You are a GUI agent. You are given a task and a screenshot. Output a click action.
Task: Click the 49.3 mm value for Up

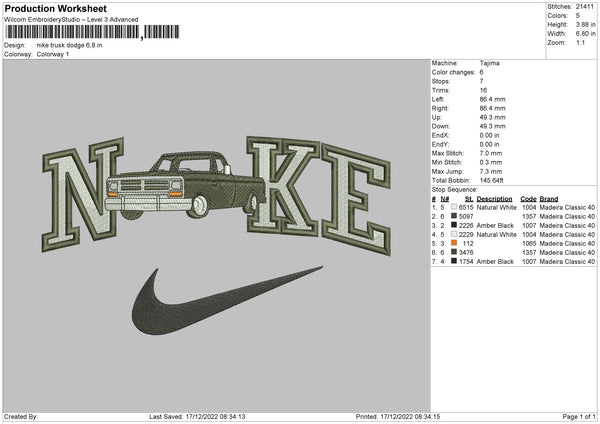click(492, 117)
